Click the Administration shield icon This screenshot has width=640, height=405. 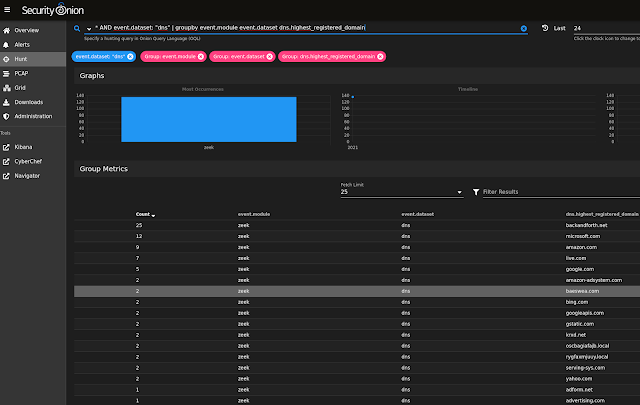[x=6, y=116]
